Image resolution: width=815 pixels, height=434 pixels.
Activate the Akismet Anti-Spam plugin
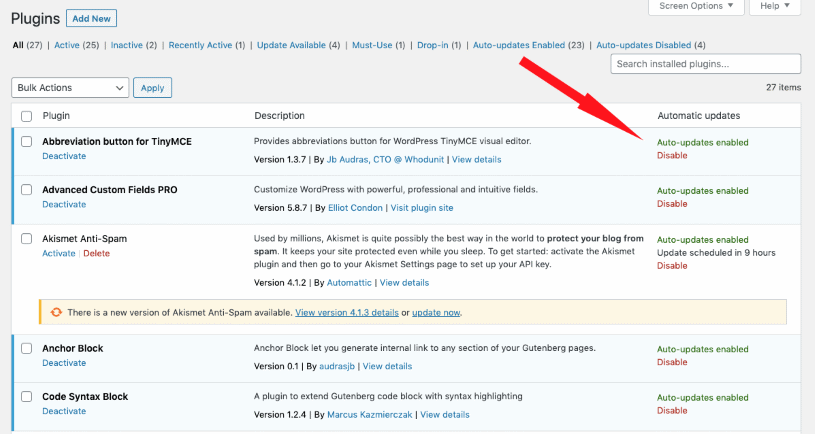pyautogui.click(x=58, y=253)
